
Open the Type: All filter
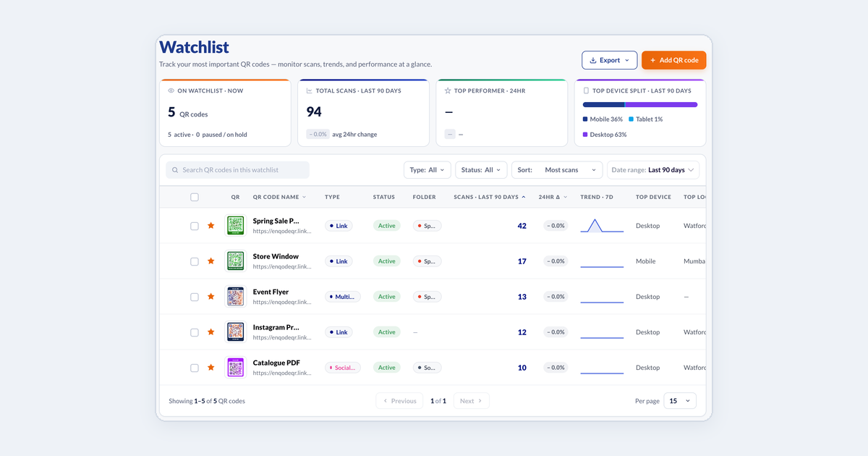coord(427,170)
